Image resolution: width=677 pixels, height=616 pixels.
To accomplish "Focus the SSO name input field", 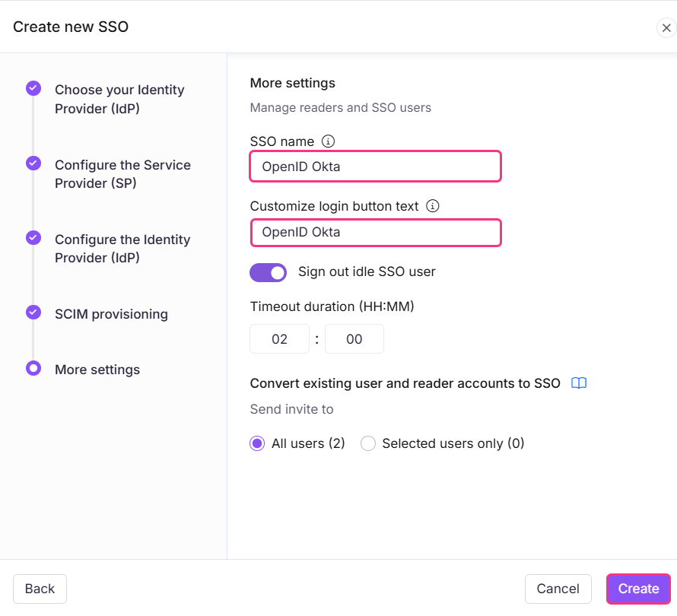I will (376, 167).
